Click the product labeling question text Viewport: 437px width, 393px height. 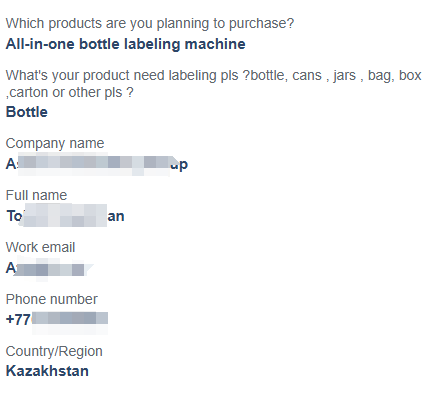[214, 84]
